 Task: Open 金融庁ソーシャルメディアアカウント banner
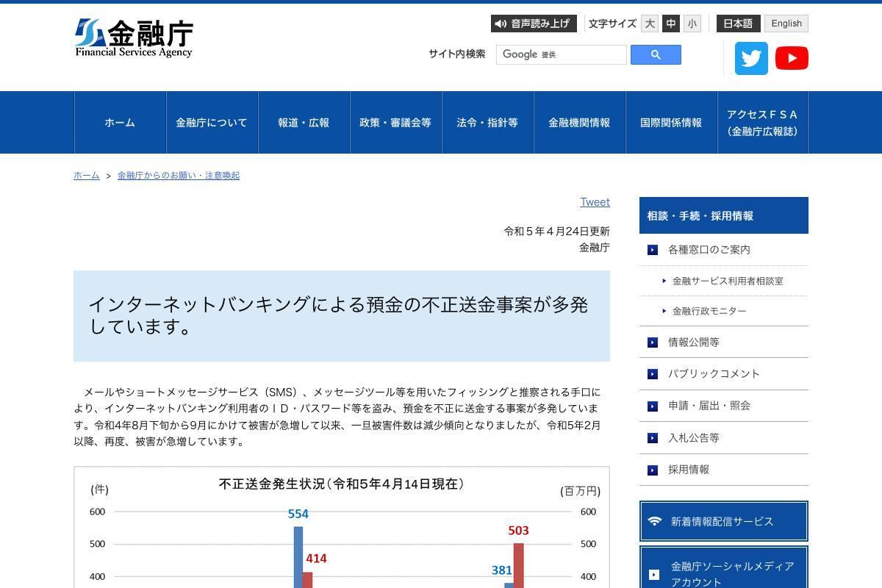724,567
